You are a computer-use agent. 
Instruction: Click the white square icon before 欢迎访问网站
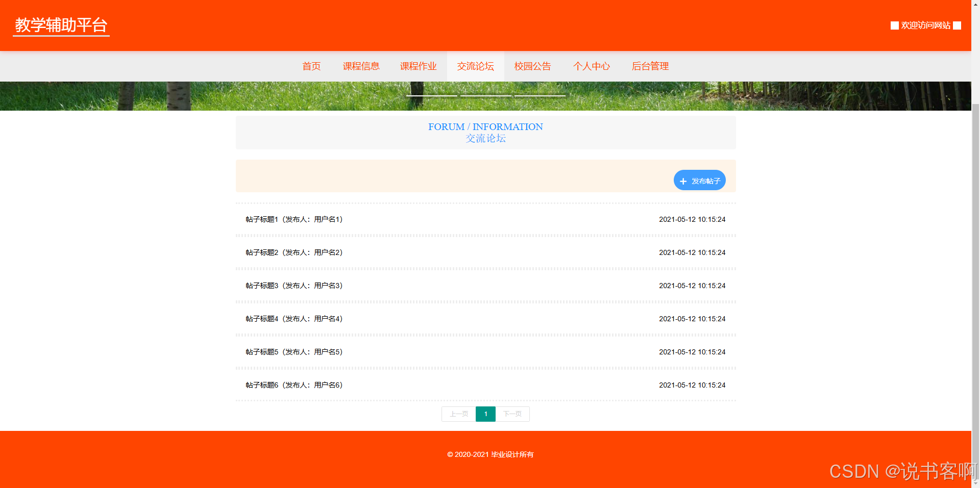click(894, 25)
